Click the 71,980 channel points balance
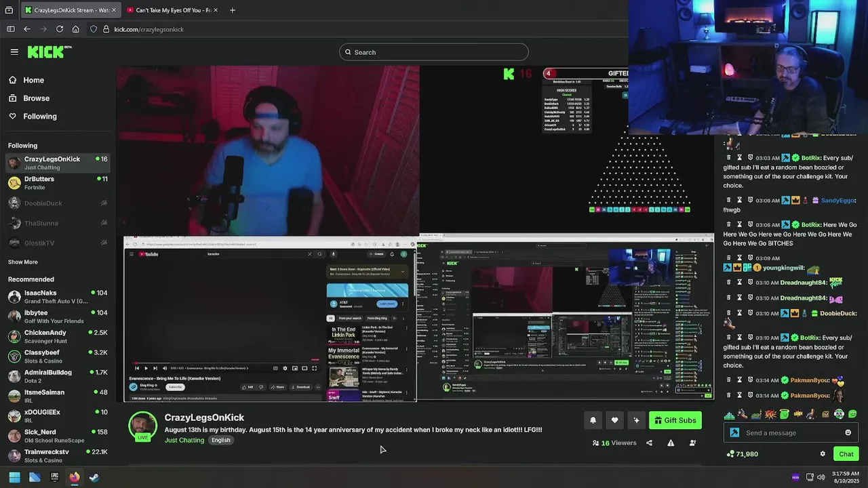The width and height of the screenshot is (868, 488). point(742,454)
